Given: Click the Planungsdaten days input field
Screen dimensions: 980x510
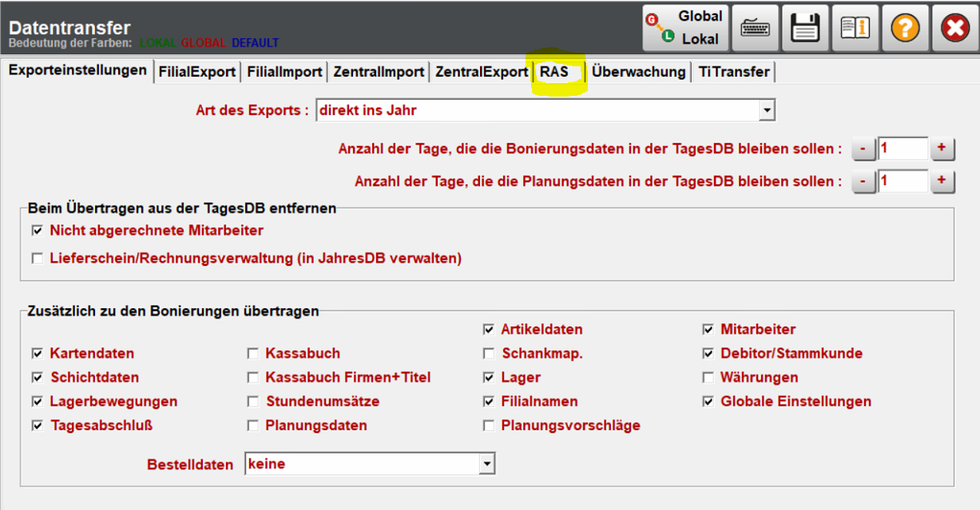Looking at the screenshot, I should pos(903,181).
